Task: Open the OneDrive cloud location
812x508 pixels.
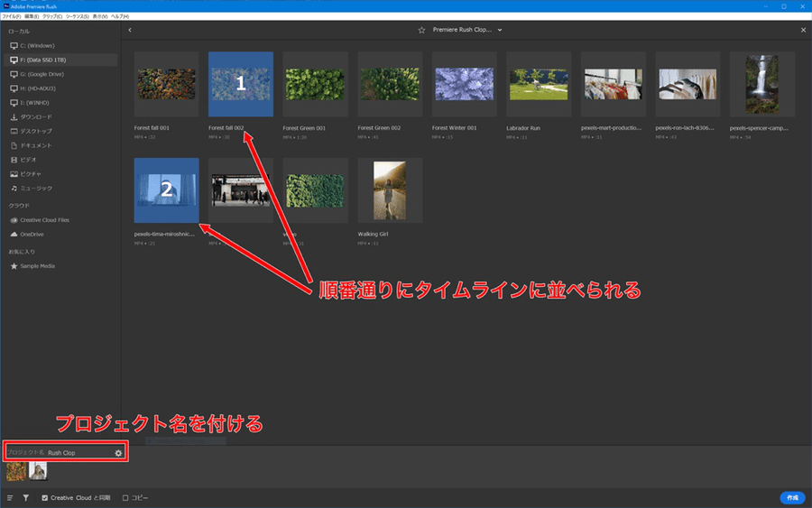Action: coord(34,235)
